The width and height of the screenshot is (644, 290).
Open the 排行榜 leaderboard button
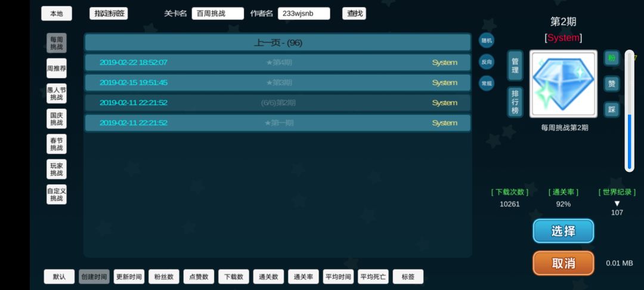click(x=515, y=102)
